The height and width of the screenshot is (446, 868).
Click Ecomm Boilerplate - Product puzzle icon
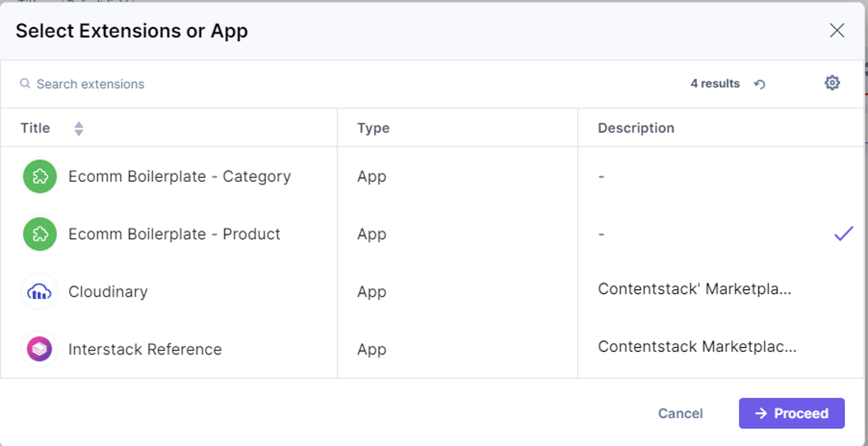(40, 234)
